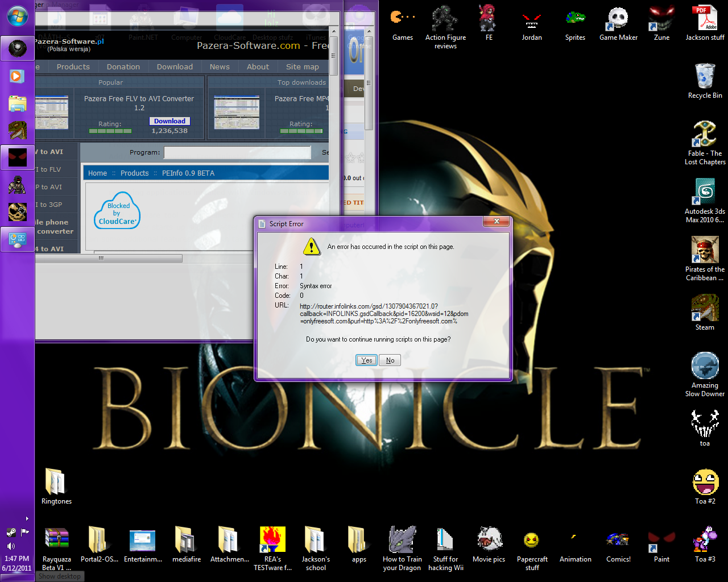The height and width of the screenshot is (582, 728).
Task: Launch the Steam desktop shortcut
Action: pos(705,313)
